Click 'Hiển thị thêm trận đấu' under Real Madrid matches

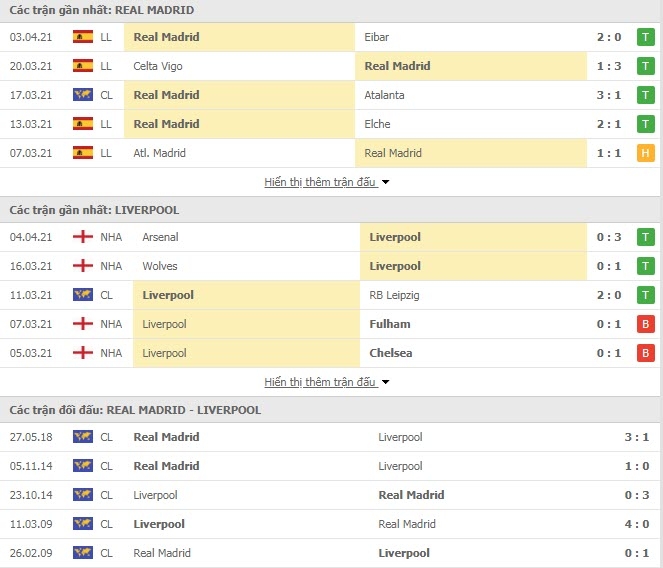[x=320, y=182]
